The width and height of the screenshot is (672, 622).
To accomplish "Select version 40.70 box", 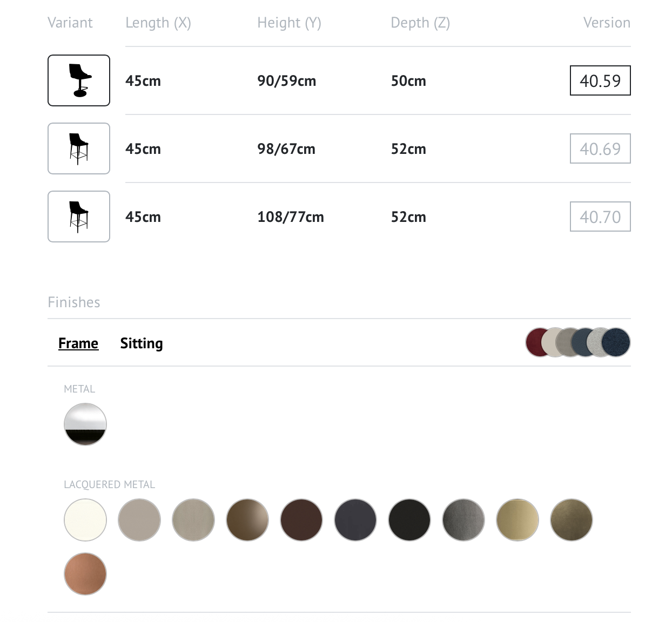I will pyautogui.click(x=600, y=217).
